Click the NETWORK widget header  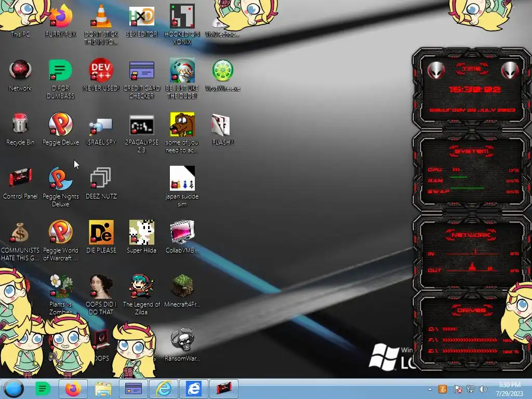click(x=471, y=235)
